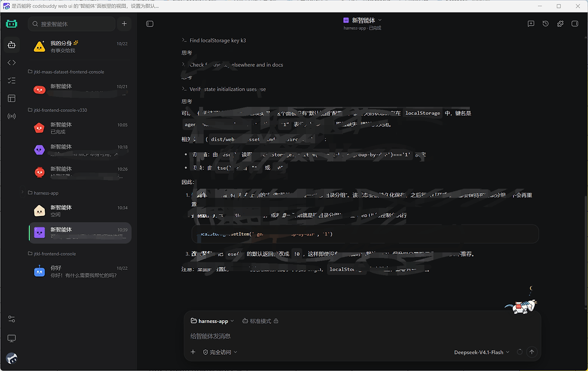Start a new chat from header icon

pyautogui.click(x=531, y=24)
